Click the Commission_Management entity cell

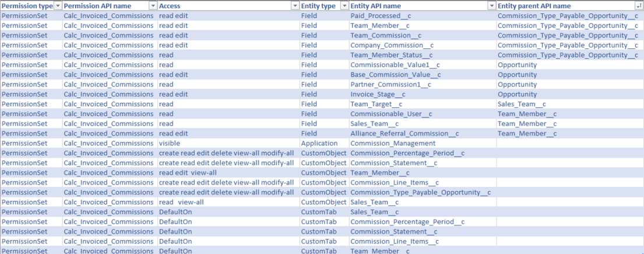pos(393,143)
